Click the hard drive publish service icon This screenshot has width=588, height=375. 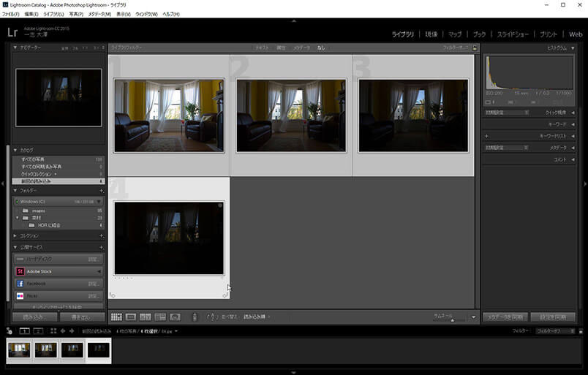click(20, 259)
